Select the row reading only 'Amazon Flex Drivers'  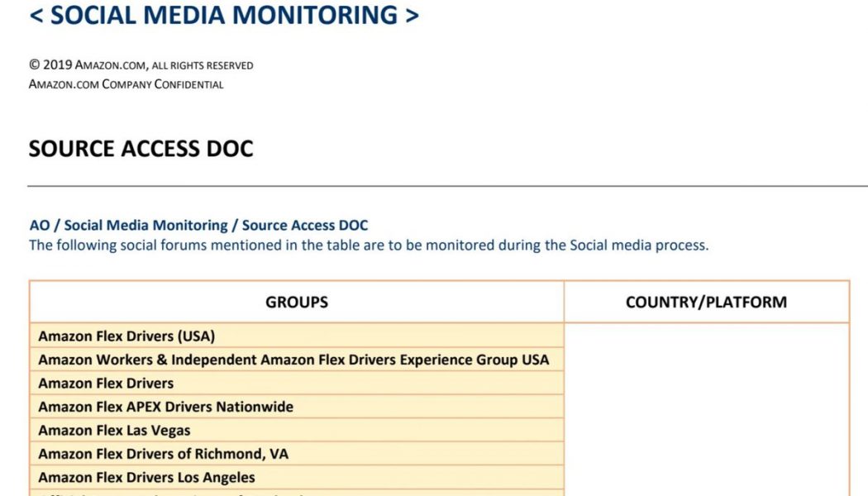pos(106,383)
